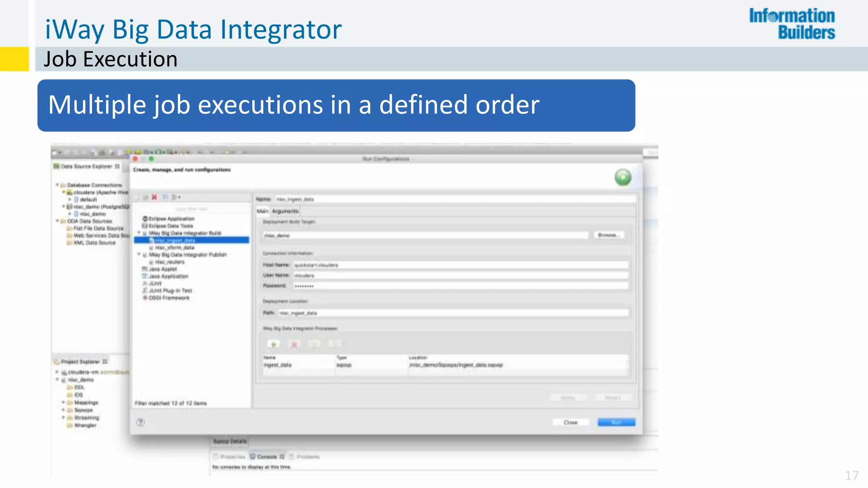The image size is (868, 488).
Task: Collapse the Database Connections tree node
Action: [x=57, y=185]
